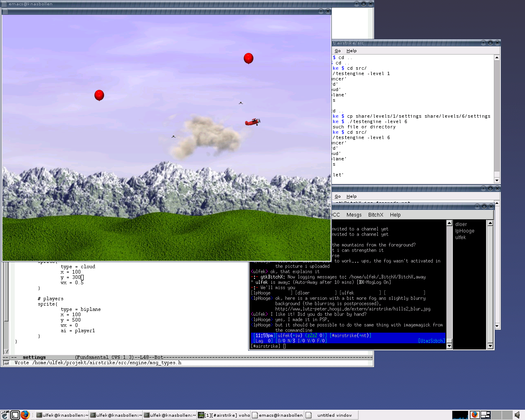Switch to emacs@knasbollen taskbar entry

click(x=277, y=415)
